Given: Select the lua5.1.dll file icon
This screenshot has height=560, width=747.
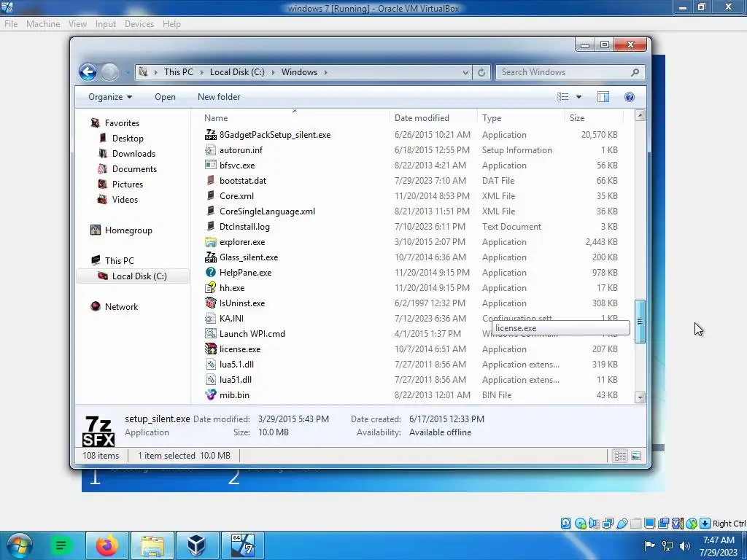Looking at the screenshot, I should pyautogui.click(x=211, y=365).
